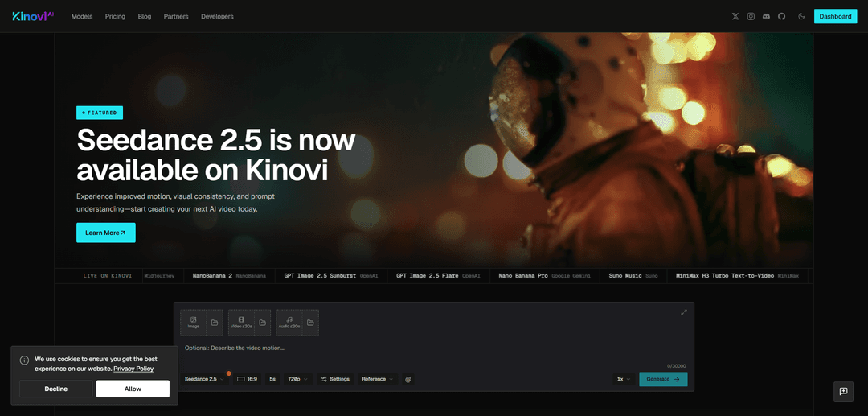
Task: Open folder browser beside the Image tile
Action: coord(215,323)
